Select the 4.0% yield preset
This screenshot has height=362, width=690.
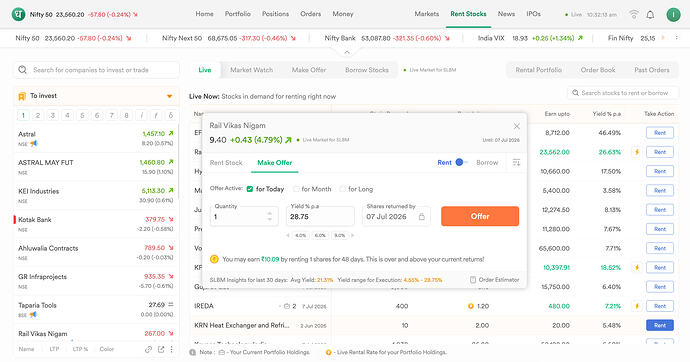point(301,235)
